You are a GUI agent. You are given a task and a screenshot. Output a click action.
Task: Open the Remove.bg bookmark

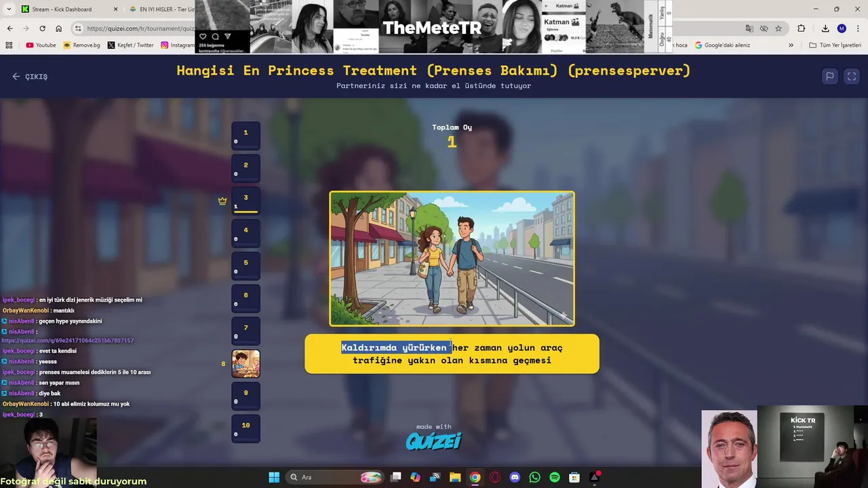(x=81, y=45)
